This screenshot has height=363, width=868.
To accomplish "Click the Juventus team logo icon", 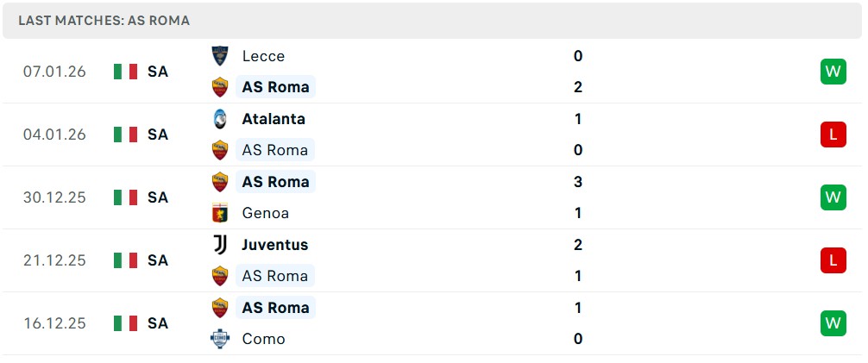I will coord(220,245).
